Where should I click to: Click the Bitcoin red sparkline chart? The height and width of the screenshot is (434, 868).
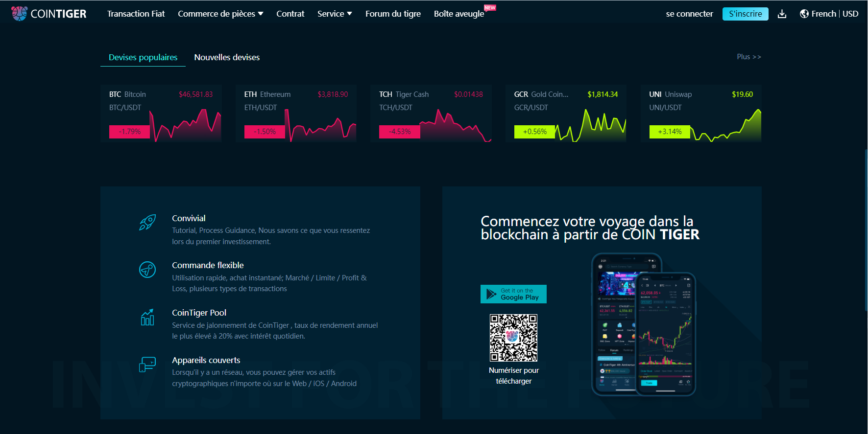[x=186, y=126]
